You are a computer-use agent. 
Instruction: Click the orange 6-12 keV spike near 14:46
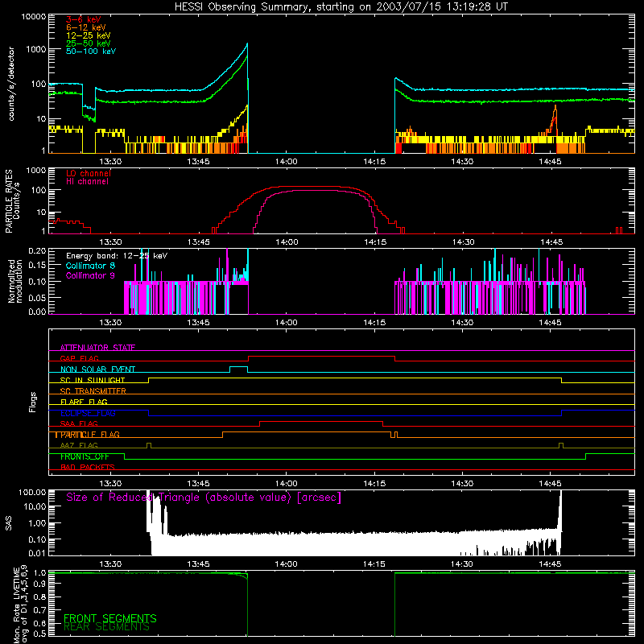pos(555,108)
